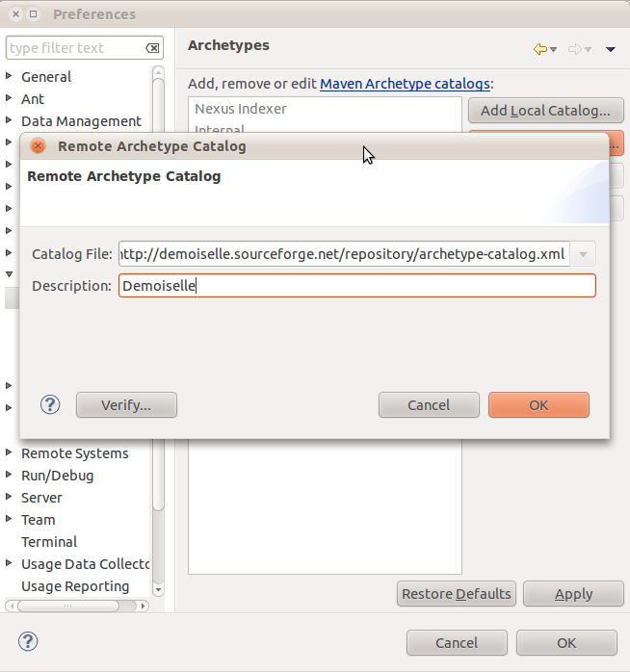
Task: Cancel the Remote Archetype Catalog dialog
Action: point(429,405)
